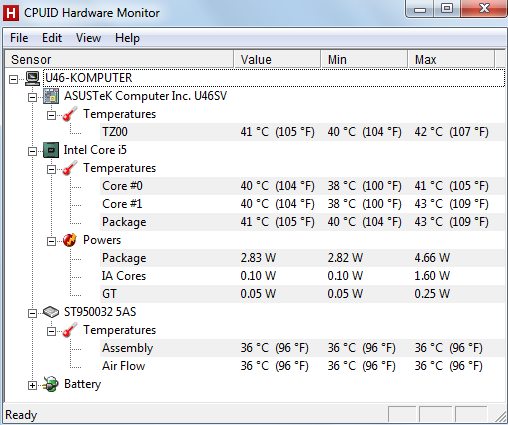This screenshot has height=425, width=508.
Task: Click Package power max 4.66 W
Action: click(432, 258)
